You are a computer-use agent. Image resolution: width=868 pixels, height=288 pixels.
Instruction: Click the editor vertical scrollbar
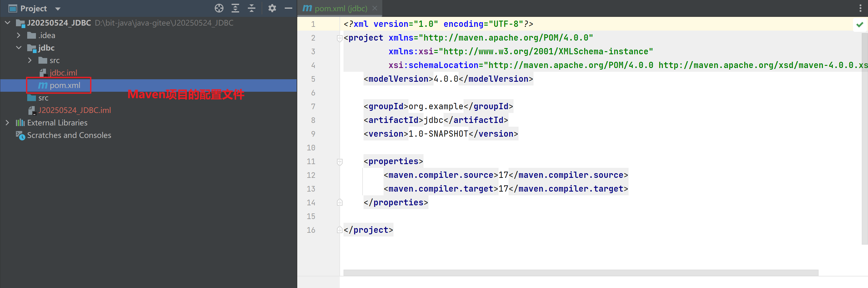pyautogui.click(x=865, y=139)
